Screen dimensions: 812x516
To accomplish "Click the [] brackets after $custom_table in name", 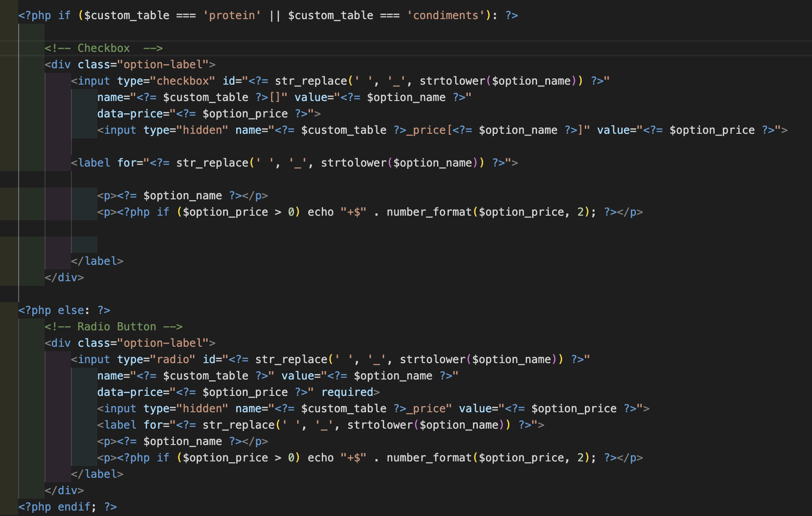I will point(275,97).
